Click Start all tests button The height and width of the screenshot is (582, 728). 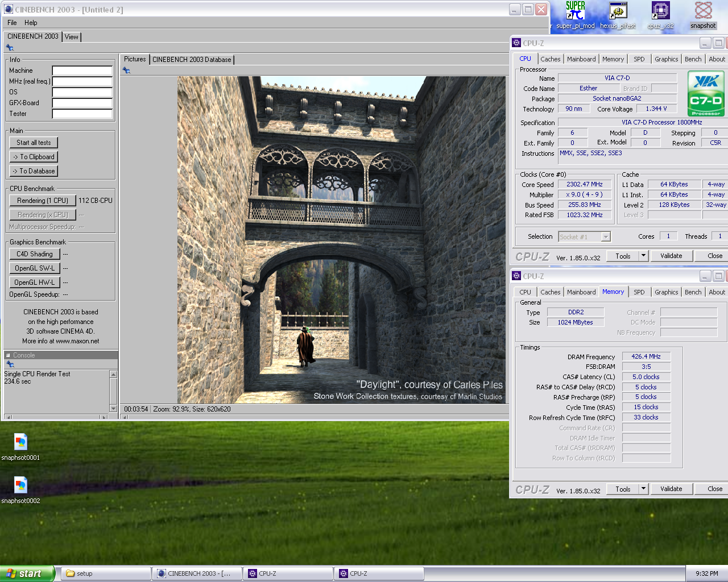34,143
